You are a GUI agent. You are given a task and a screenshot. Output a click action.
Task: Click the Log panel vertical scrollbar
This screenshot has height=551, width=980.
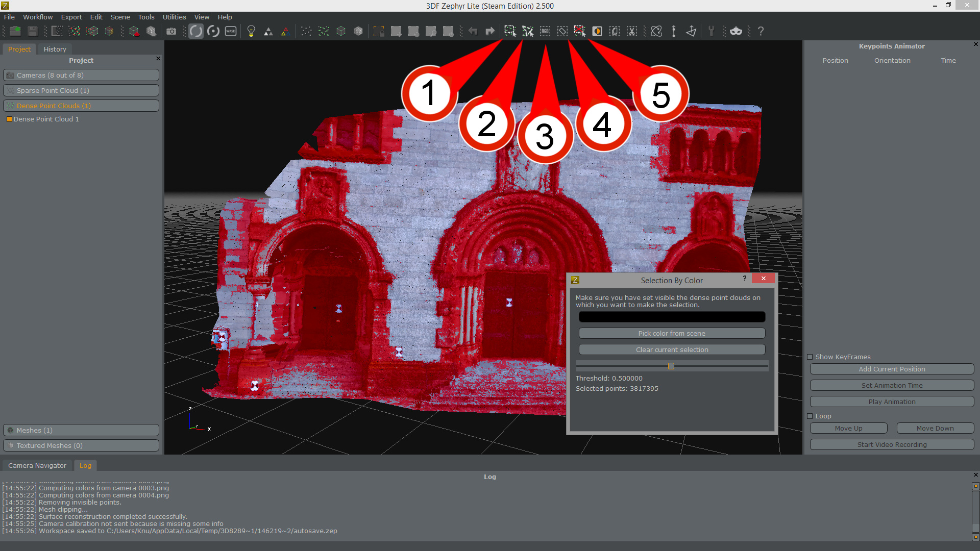[975, 511]
